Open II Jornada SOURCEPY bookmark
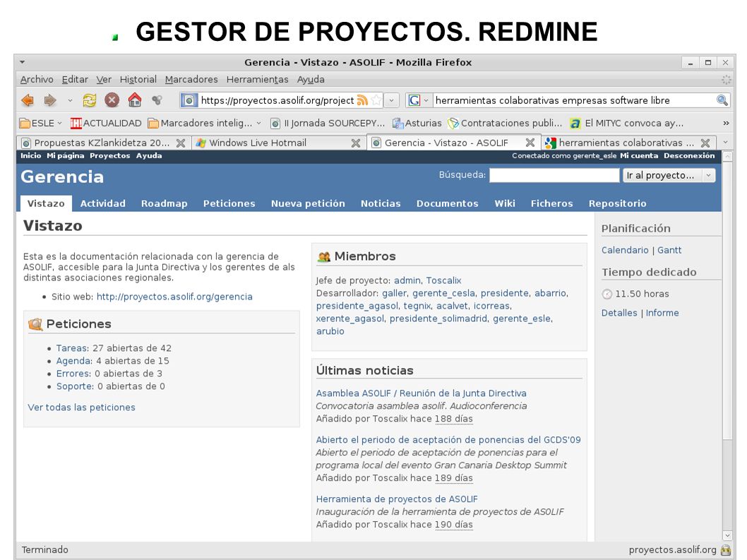 [x=328, y=123]
